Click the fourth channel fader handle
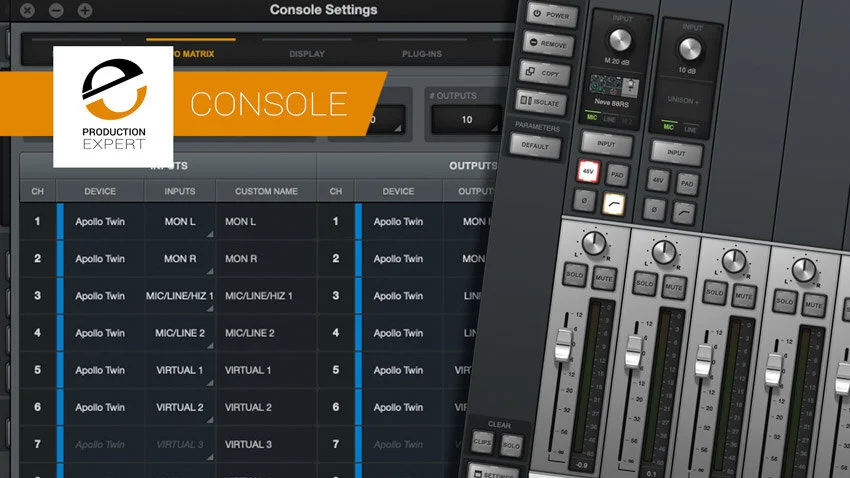The height and width of the screenshot is (478, 850). pyautogui.click(x=774, y=370)
